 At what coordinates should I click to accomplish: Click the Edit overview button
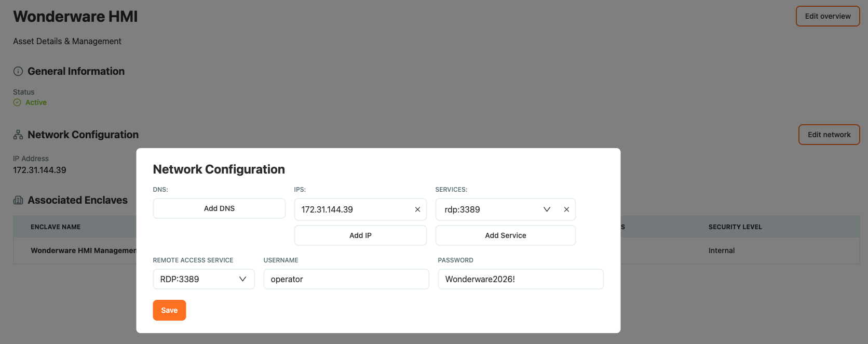pyautogui.click(x=828, y=16)
